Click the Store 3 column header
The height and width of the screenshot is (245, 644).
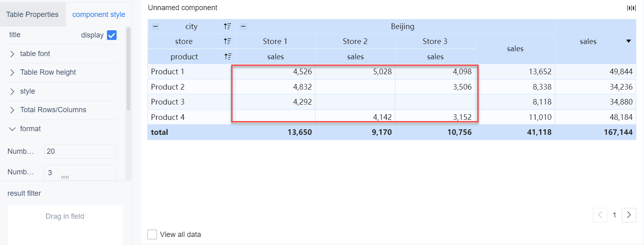pyautogui.click(x=435, y=41)
